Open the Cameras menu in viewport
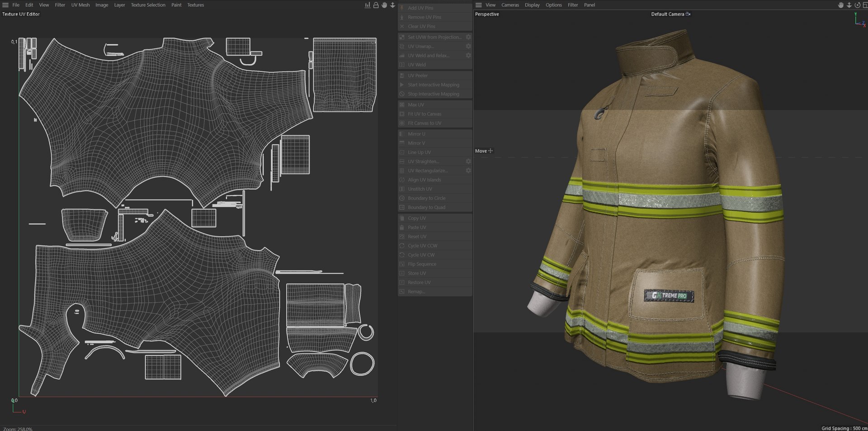This screenshot has width=868, height=431. coord(510,5)
